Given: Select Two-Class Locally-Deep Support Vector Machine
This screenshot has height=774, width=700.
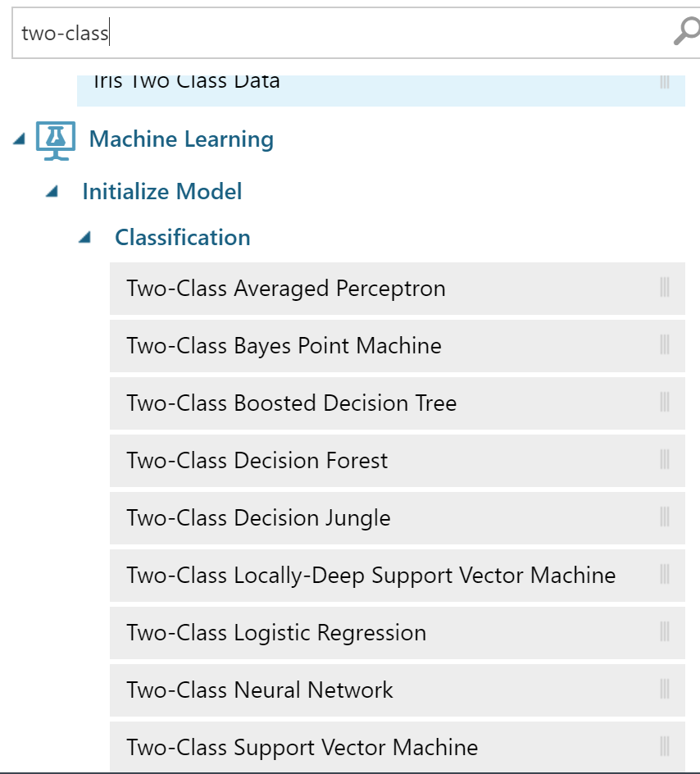Looking at the screenshot, I should pyautogui.click(x=397, y=575).
